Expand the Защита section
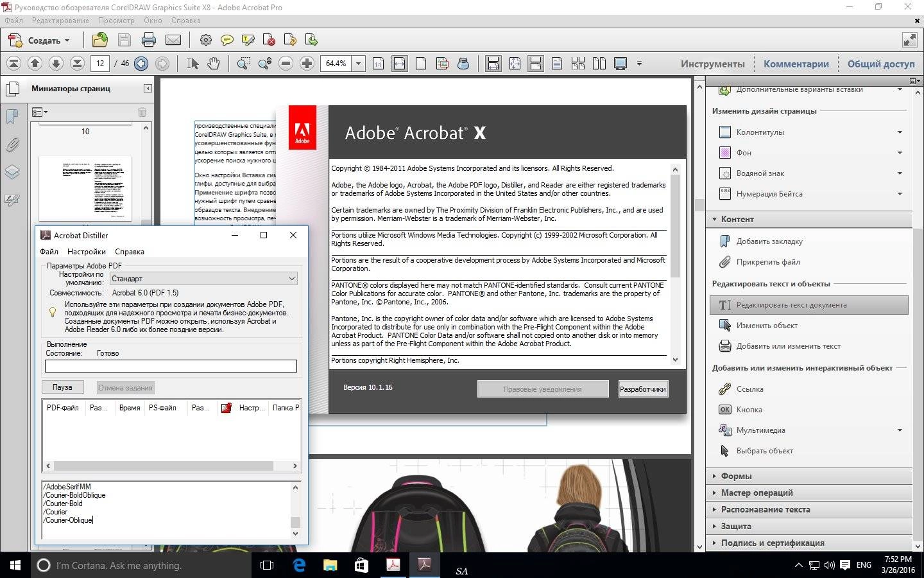 point(809,526)
